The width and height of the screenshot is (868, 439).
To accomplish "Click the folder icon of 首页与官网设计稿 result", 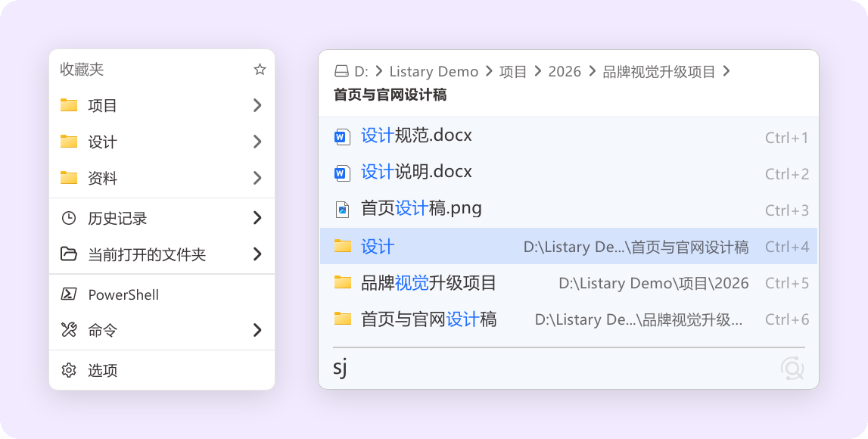I will pyautogui.click(x=343, y=319).
